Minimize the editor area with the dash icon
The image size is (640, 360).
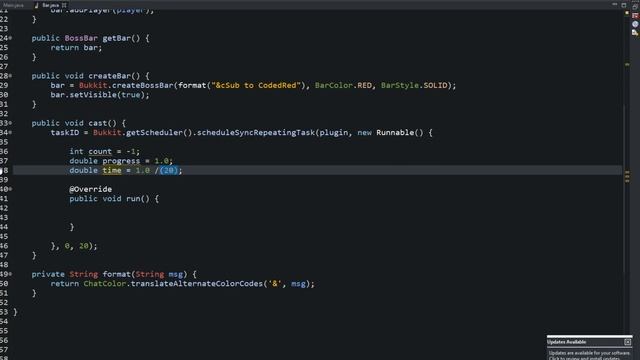coord(615,4)
